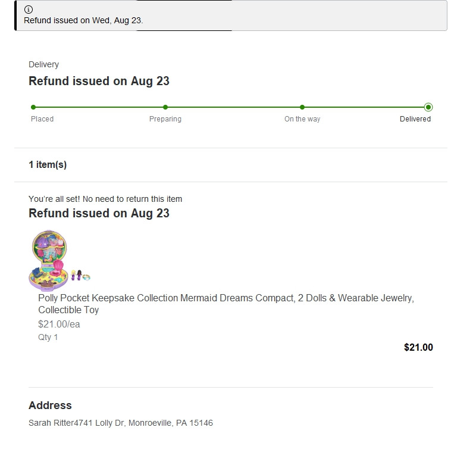Click the Address section heading
This screenshot has height=468, width=476.
point(50,405)
